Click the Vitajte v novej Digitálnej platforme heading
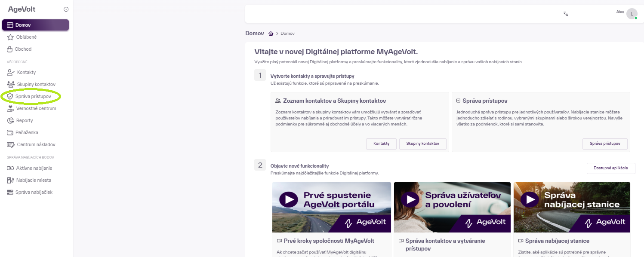 (x=336, y=52)
